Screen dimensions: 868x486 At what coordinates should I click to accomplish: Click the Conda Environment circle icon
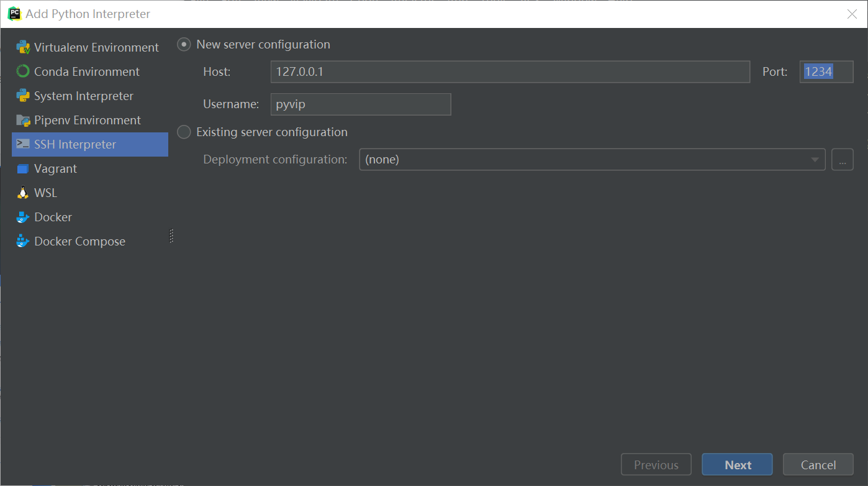pyautogui.click(x=23, y=71)
